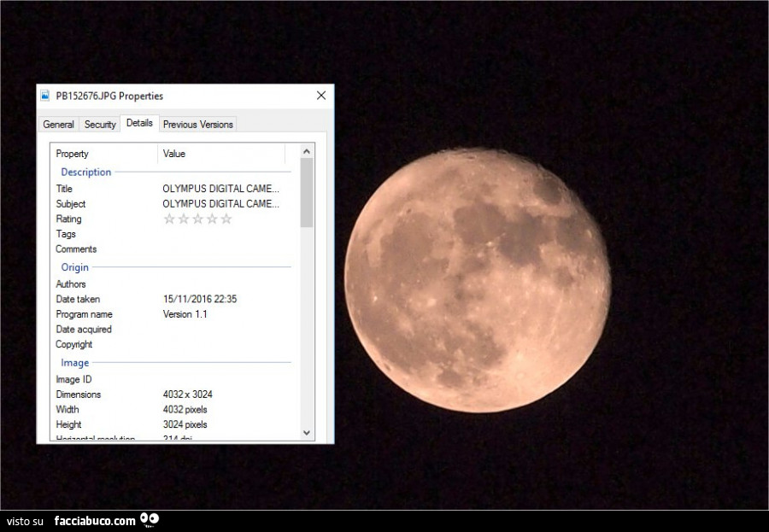This screenshot has height=532, width=769.
Task: Switch to the General tab
Action: click(x=58, y=125)
